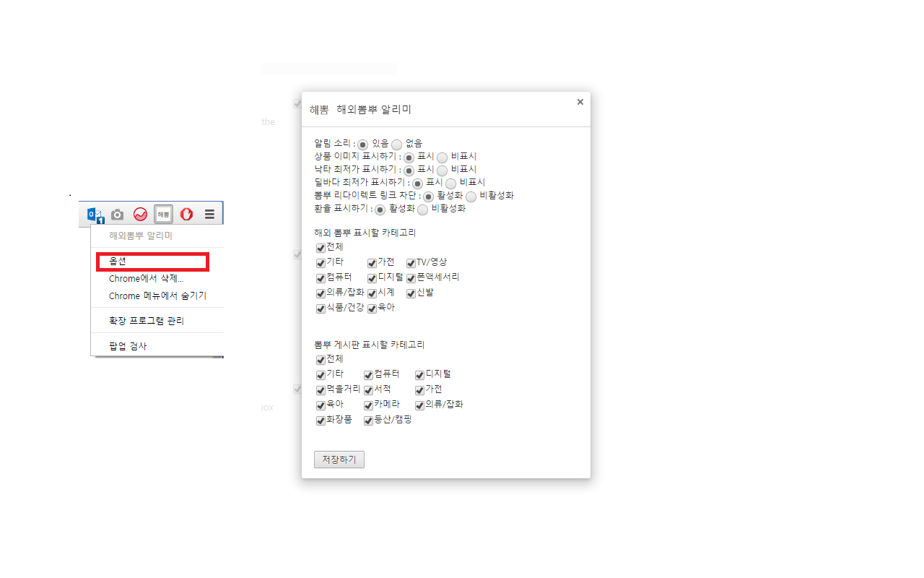Image resolution: width=924 pixels, height=578 pixels.
Task: Toggle 의류/잡화 checkbox under 해외 뽐뿌 categories
Action: click(321, 293)
